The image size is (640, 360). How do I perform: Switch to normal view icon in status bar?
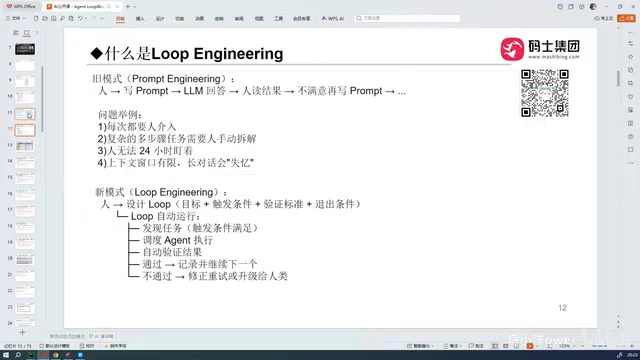click(495, 346)
